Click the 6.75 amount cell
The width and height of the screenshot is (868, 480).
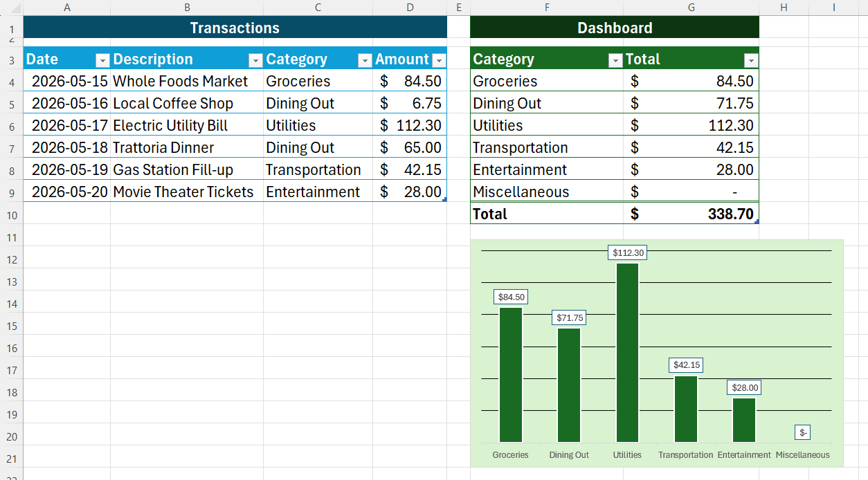[x=410, y=103]
